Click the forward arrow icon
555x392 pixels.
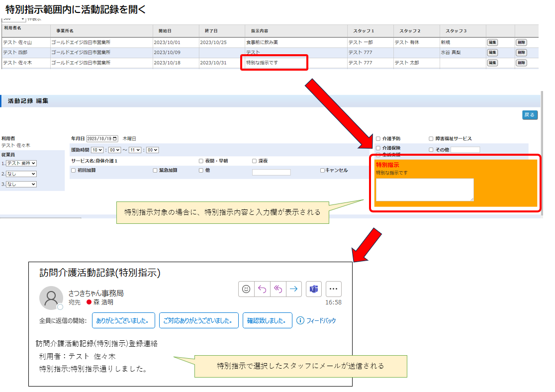[x=294, y=289]
